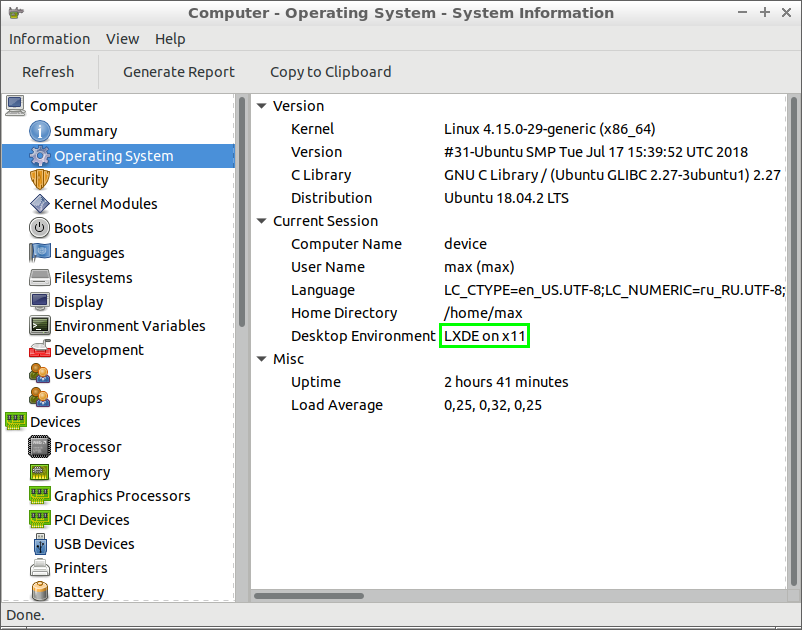This screenshot has height=630, width=802.
Task: Click the Users people icon
Action: 39,374
